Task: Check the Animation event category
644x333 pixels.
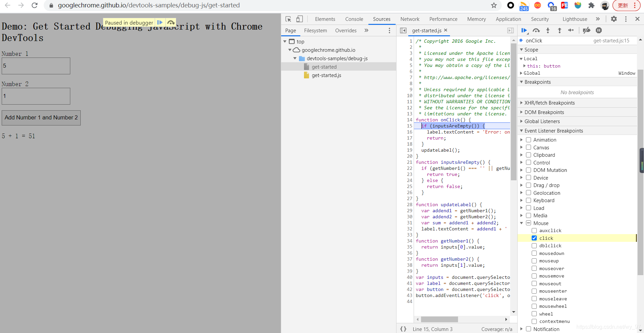Action: coord(528,140)
